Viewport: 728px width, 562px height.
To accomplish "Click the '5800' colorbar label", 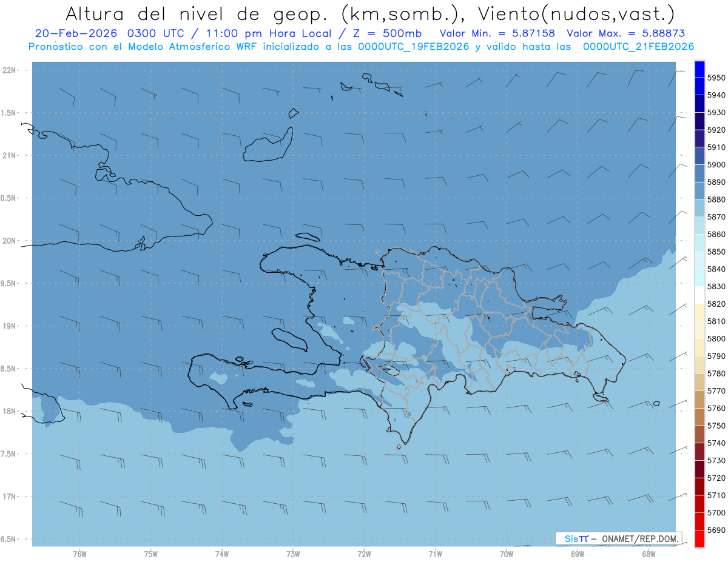I will pyautogui.click(x=716, y=338).
